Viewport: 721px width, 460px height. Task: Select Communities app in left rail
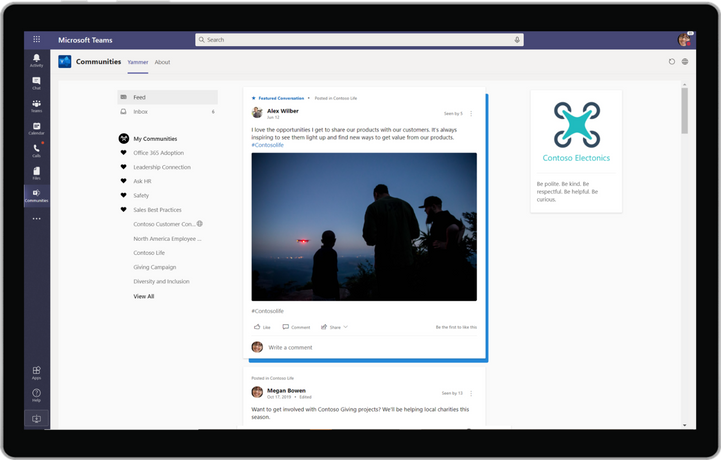pos(36,196)
